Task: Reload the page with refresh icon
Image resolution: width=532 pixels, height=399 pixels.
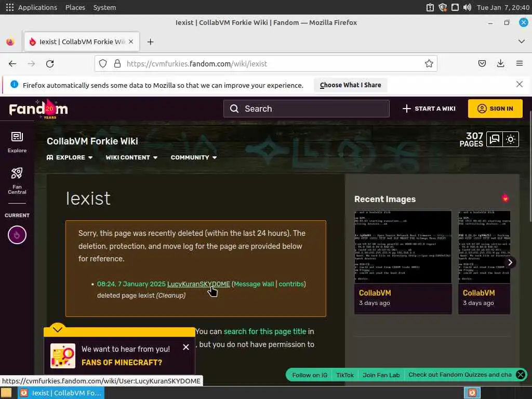Action: click(x=50, y=64)
